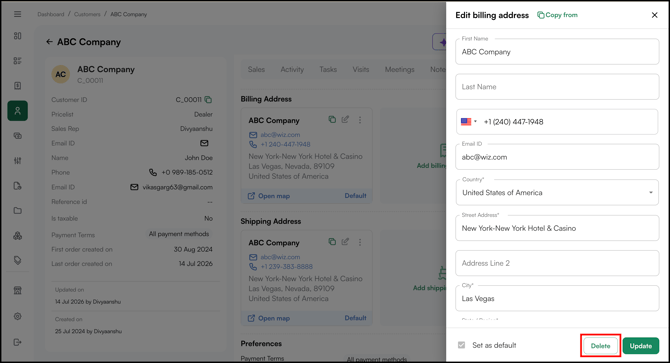
Task: Click the settings gear icon in sidebar
Action: point(18,316)
